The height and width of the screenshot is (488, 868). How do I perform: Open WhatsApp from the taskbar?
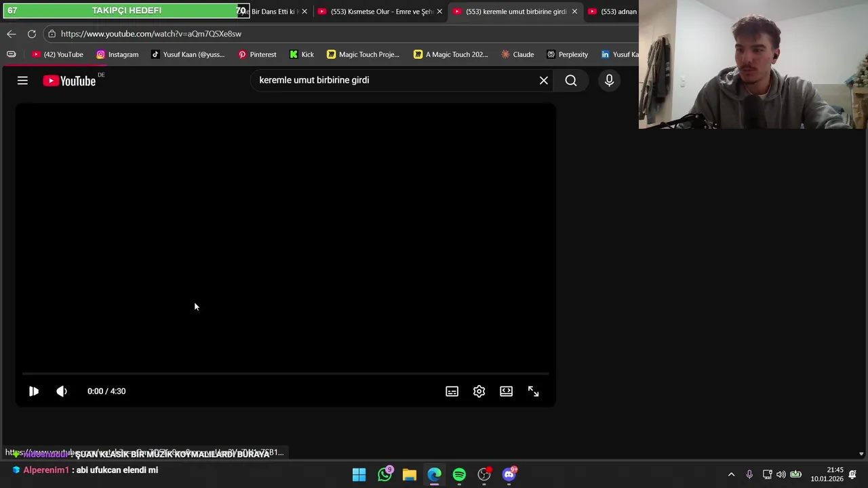pyautogui.click(x=384, y=474)
